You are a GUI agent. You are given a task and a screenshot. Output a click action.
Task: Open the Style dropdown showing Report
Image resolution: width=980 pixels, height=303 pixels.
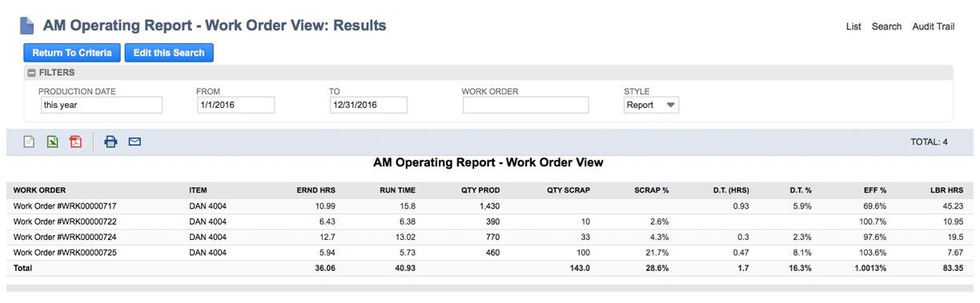point(651,105)
